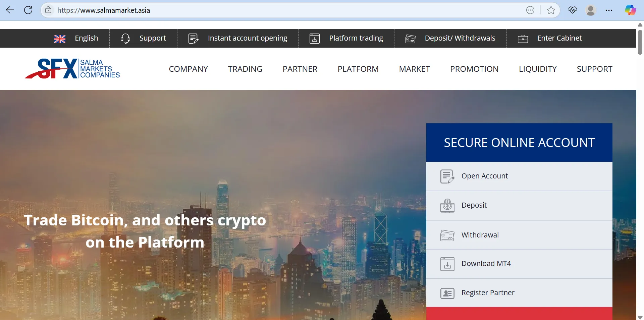
Task: Click the Open Account form icon
Action: pos(447,176)
